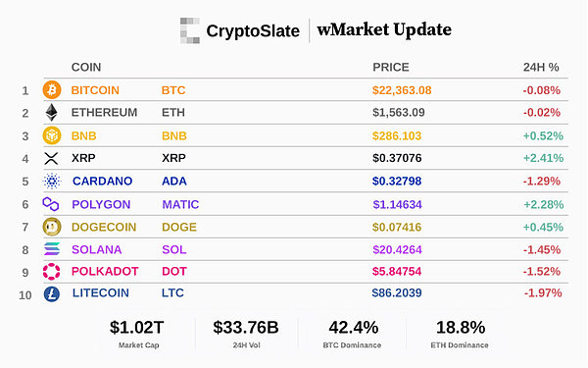Select the Cardano dotted blue icon
The width and height of the screenshot is (588, 368).
(52, 181)
